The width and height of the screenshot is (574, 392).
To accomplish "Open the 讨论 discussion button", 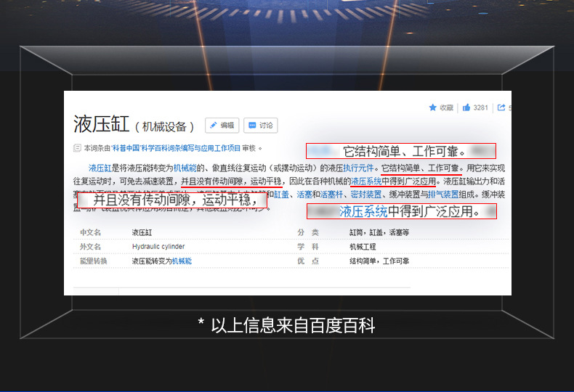I will (260, 125).
